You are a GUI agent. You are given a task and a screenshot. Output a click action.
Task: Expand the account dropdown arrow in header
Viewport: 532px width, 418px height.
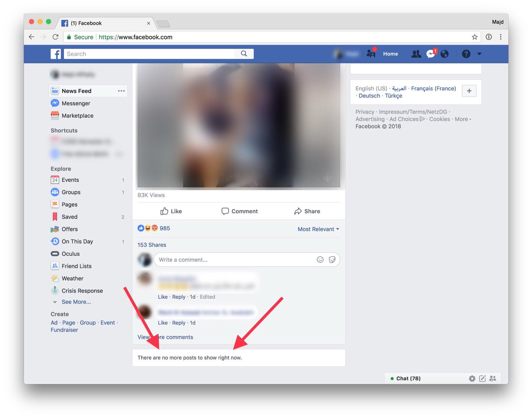pyautogui.click(x=479, y=54)
